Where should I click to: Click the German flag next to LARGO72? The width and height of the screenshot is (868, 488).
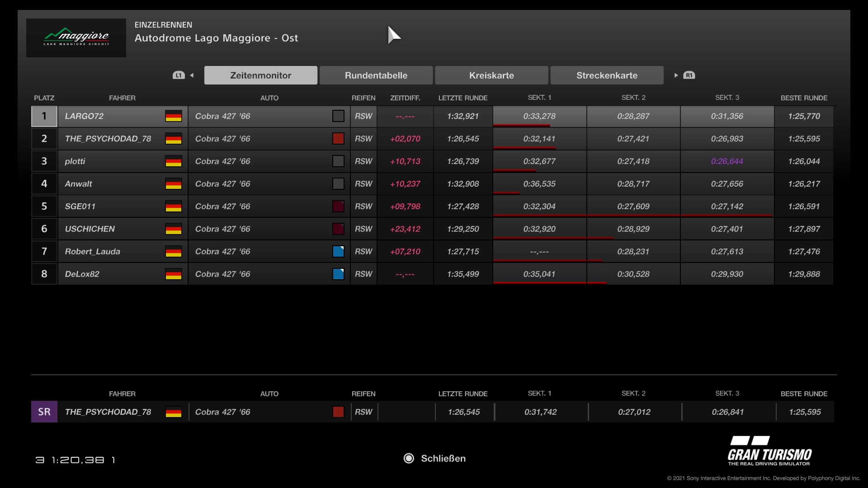click(173, 116)
